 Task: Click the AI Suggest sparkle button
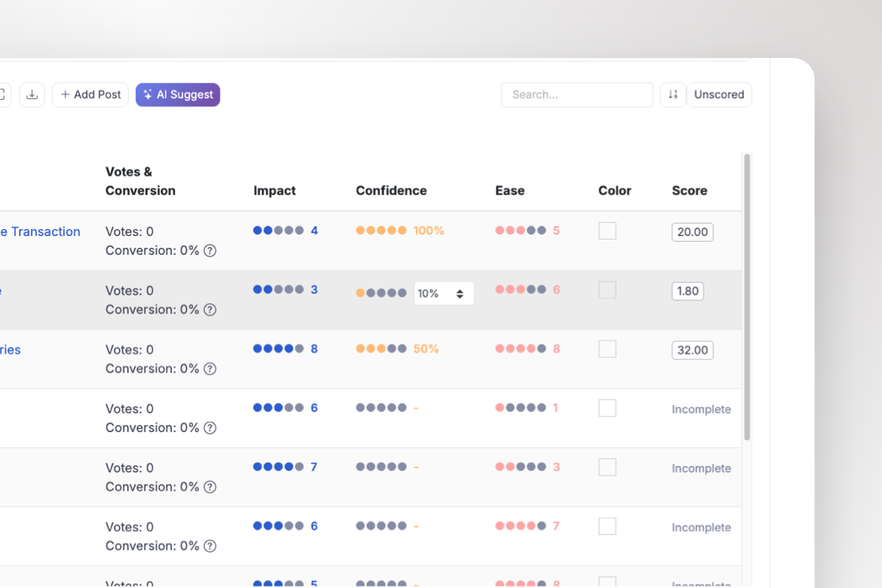pyautogui.click(x=178, y=95)
